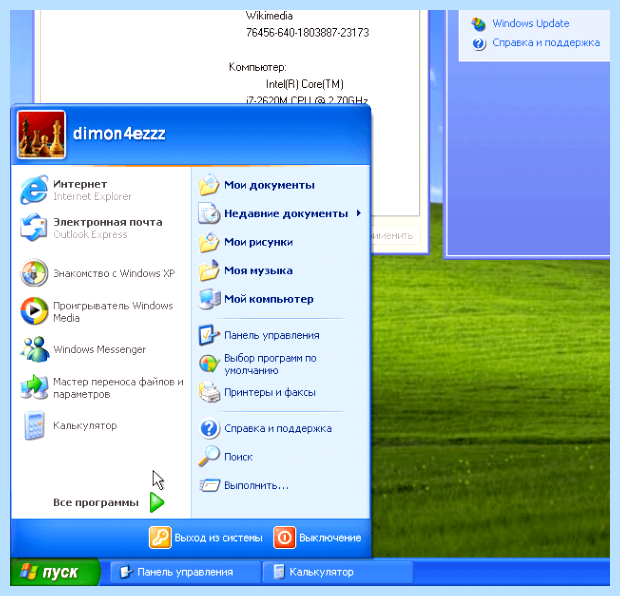Image resolution: width=620 pixels, height=596 pixels.
Task: Click the Поиск label
Action: pyautogui.click(x=238, y=457)
